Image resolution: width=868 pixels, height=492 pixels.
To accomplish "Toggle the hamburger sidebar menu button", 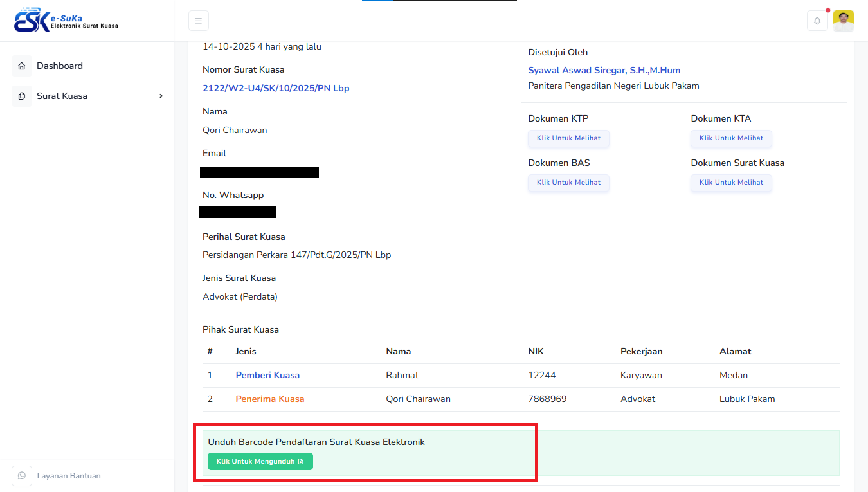I will point(199,21).
